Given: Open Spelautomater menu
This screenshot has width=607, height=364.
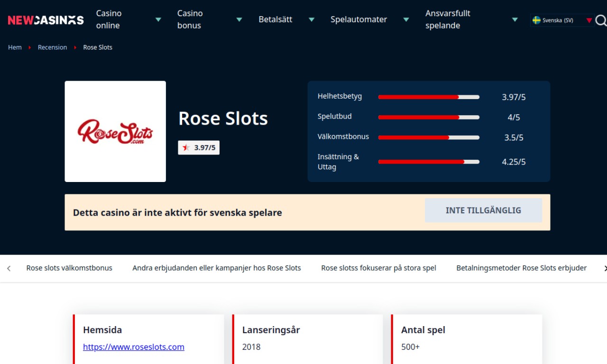Looking at the screenshot, I should click(359, 19).
